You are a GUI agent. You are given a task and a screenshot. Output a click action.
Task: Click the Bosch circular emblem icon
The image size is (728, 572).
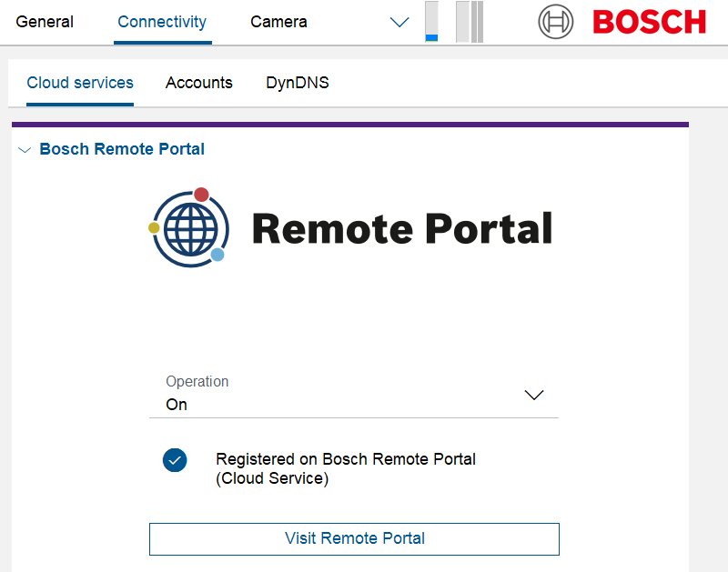tap(556, 22)
